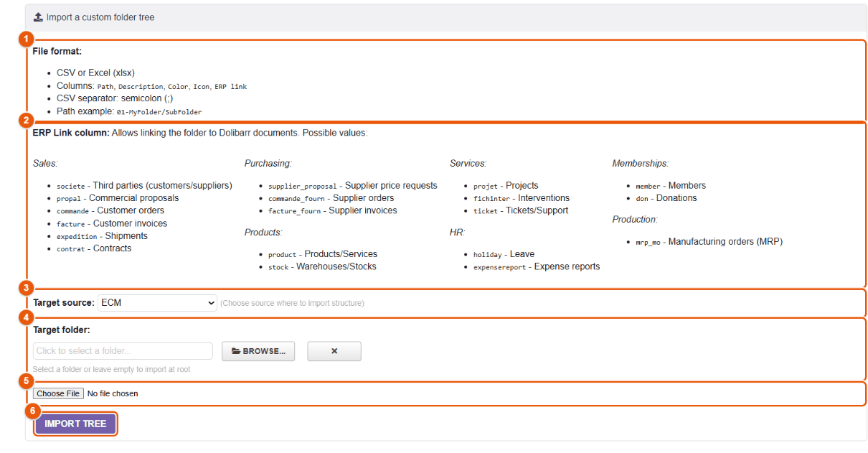Click the IMPORT TREE button
The width and height of the screenshot is (868, 453).
click(x=75, y=424)
